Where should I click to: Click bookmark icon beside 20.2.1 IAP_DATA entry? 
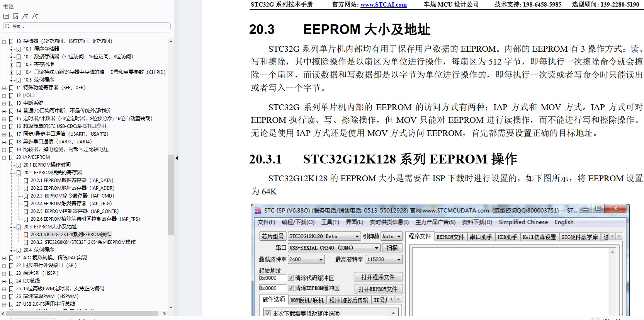click(26, 180)
